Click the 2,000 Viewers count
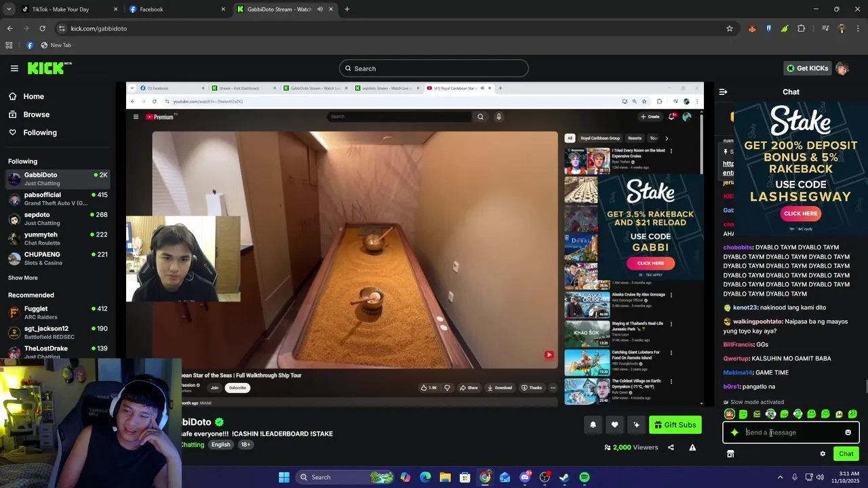The height and width of the screenshot is (488, 868). [631, 447]
